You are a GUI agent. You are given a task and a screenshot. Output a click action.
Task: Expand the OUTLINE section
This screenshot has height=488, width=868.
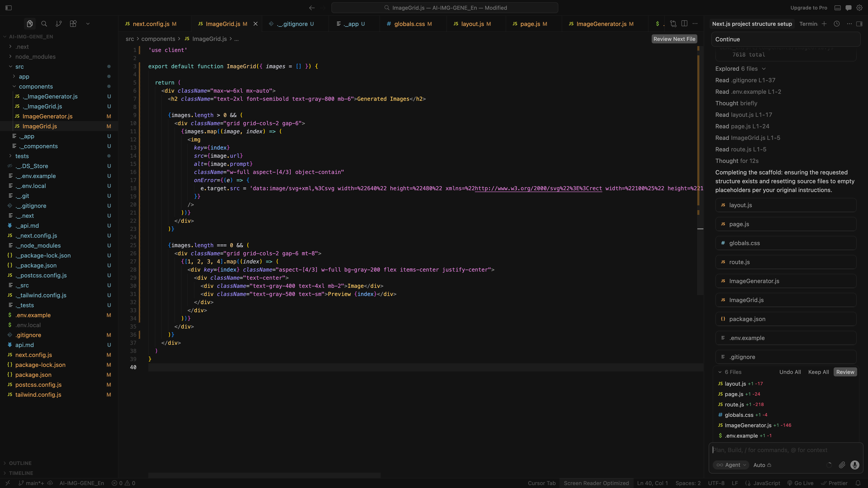click(x=20, y=463)
